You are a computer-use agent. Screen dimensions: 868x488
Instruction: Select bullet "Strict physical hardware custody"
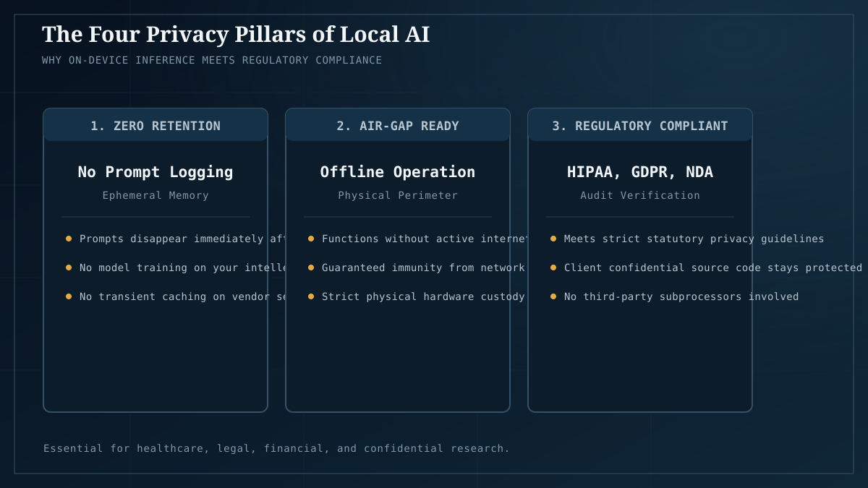coord(417,296)
